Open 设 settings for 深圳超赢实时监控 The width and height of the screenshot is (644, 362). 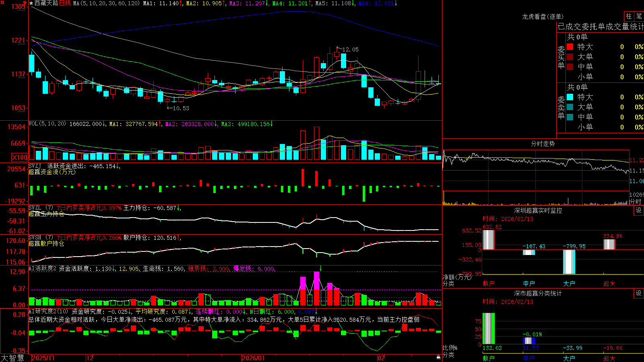pos(639,210)
